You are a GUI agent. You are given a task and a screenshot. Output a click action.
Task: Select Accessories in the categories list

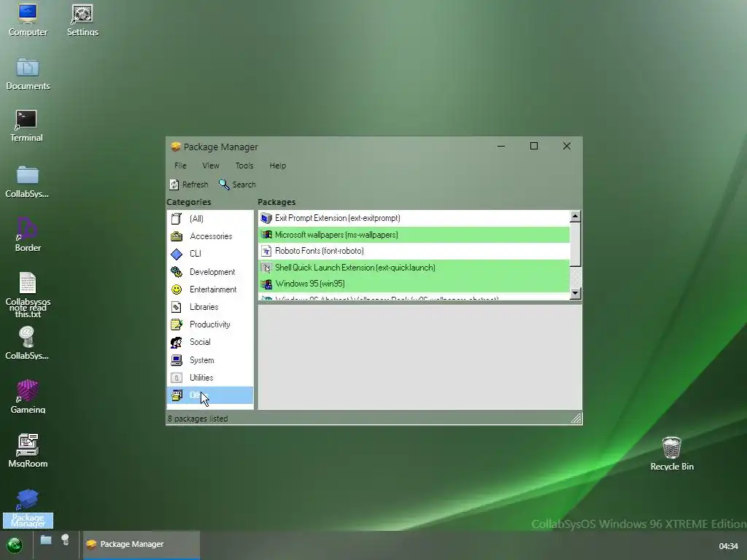(211, 236)
